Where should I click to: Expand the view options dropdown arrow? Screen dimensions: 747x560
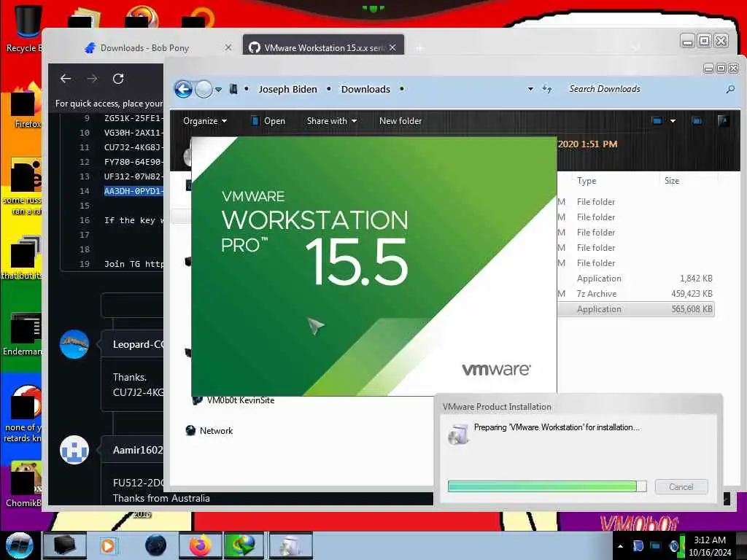tap(673, 121)
